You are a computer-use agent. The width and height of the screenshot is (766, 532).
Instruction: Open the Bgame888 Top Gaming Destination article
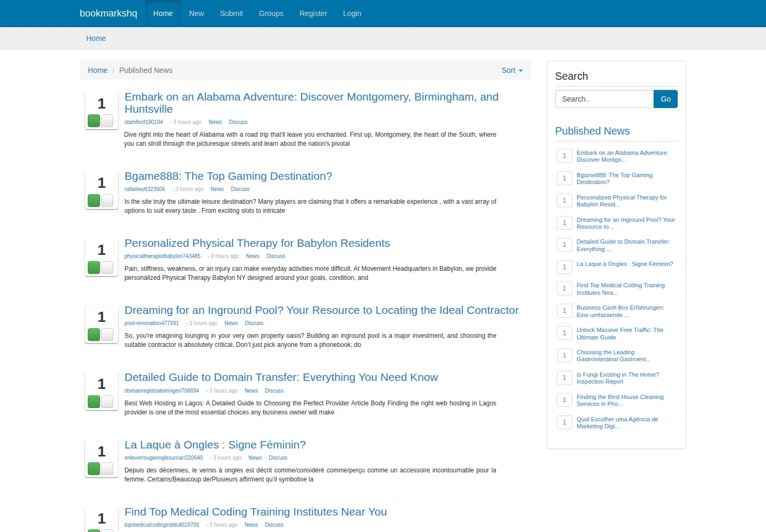(228, 176)
